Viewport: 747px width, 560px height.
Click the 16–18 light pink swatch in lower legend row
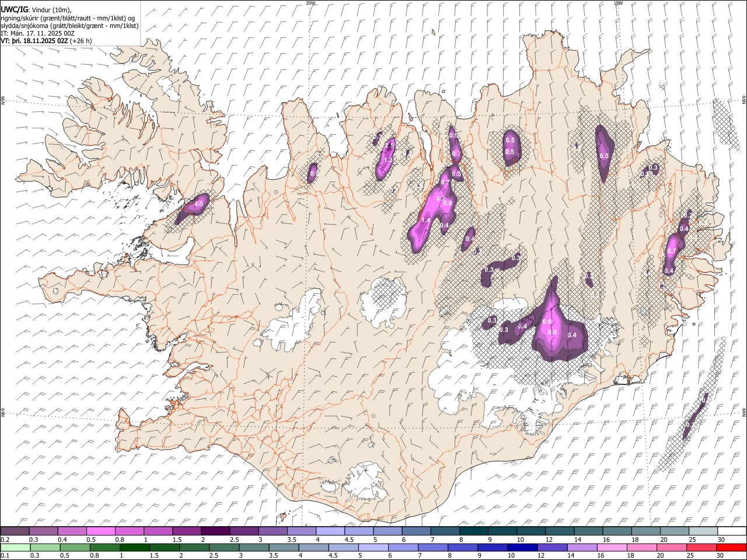click(612, 547)
